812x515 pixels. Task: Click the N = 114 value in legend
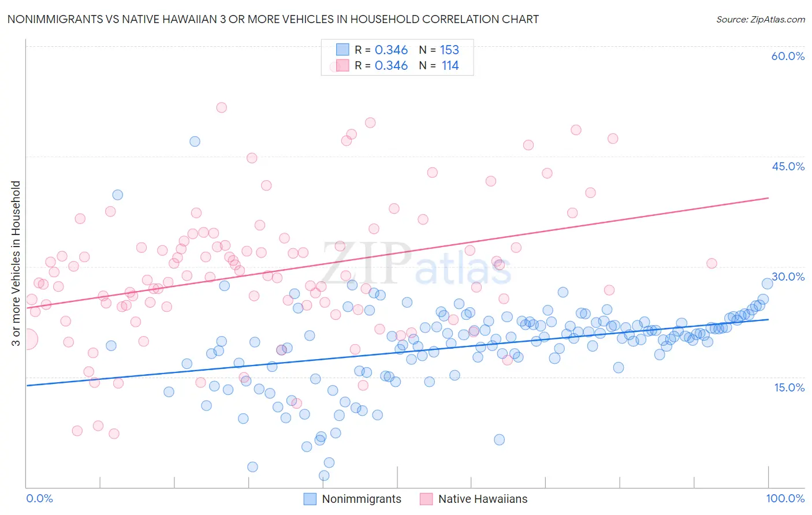pos(439,65)
